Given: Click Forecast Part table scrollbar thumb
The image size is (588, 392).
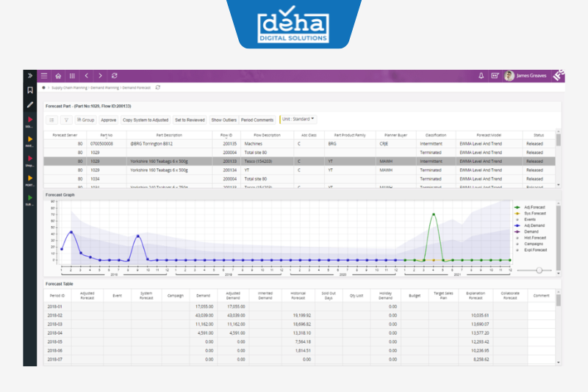Looking at the screenshot, I should pos(559,139).
